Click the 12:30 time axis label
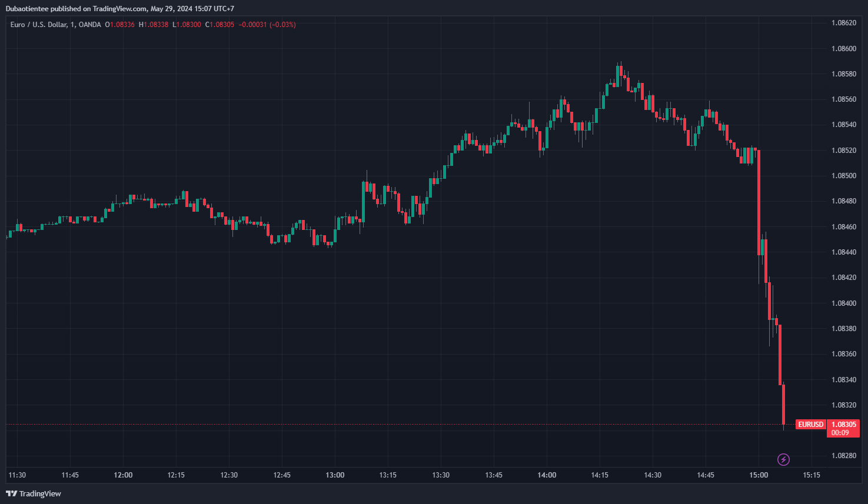Viewport: 868px width, 504px height. tap(229, 475)
